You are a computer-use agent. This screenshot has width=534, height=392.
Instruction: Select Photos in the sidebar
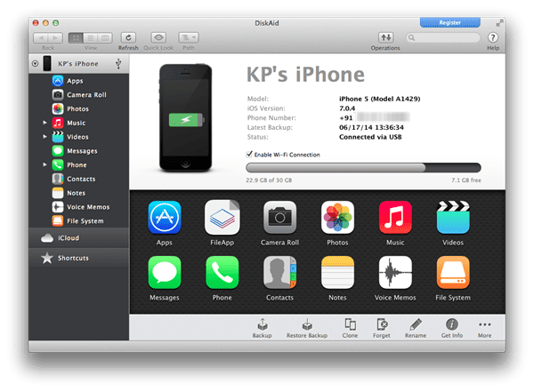point(79,108)
